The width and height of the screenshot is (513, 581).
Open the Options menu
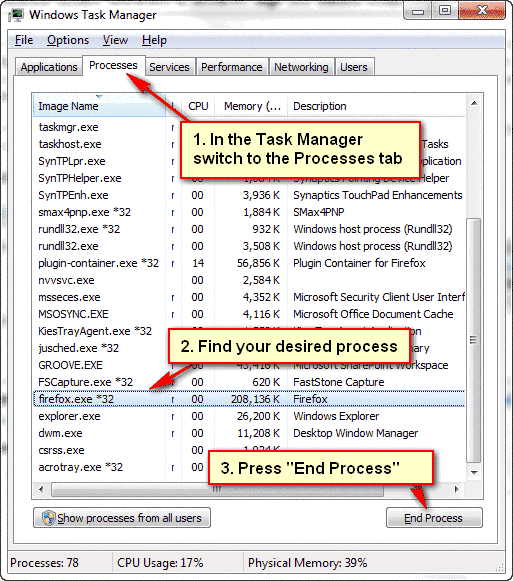tap(68, 40)
